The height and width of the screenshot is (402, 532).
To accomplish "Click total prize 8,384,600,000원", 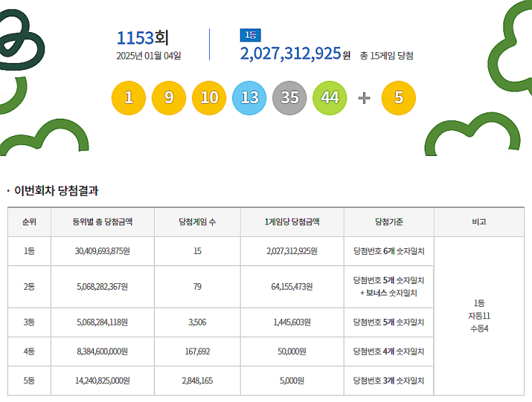I will coord(102,351).
